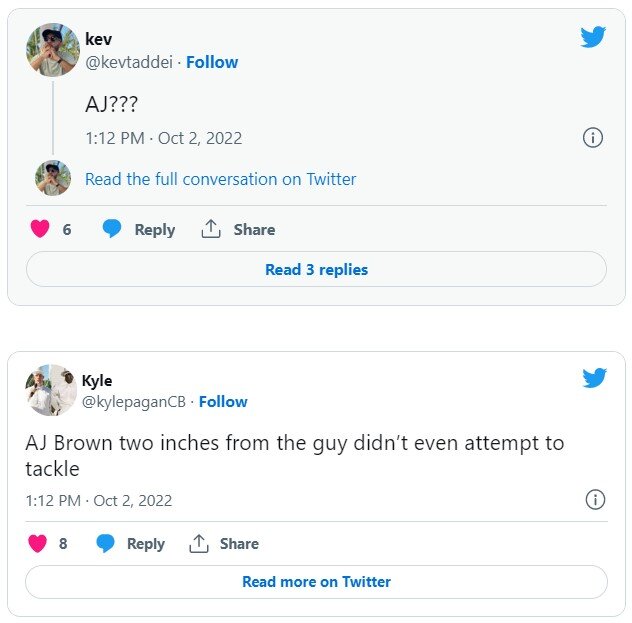Click share arrow icon on Kyle's tweet
Viewport: 632px width, 623px height.
[199, 543]
